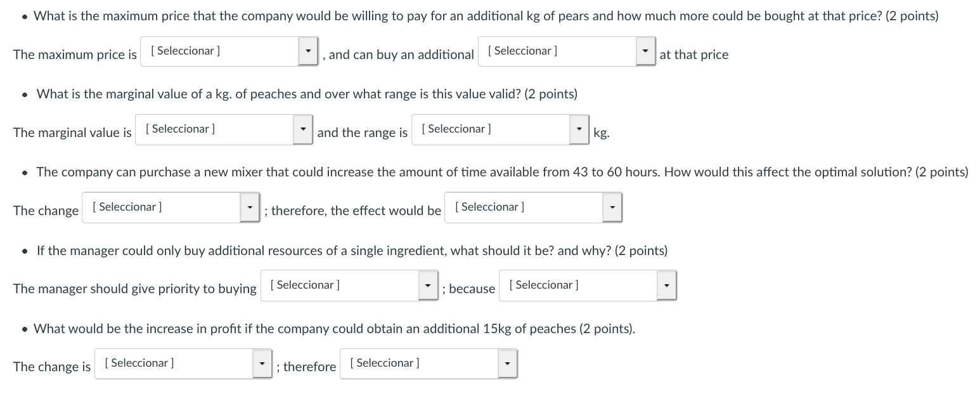The image size is (980, 401).
Task: Click the caret on the 'because' select
Action: (x=667, y=286)
